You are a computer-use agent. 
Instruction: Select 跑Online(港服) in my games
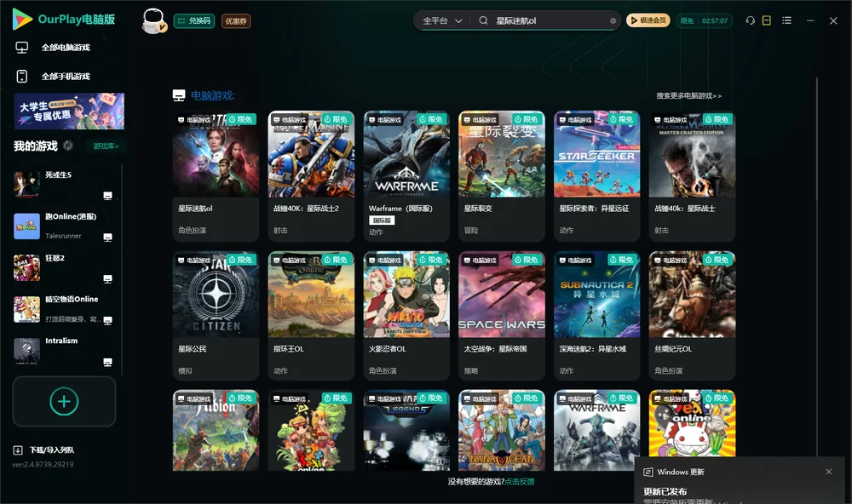64,226
